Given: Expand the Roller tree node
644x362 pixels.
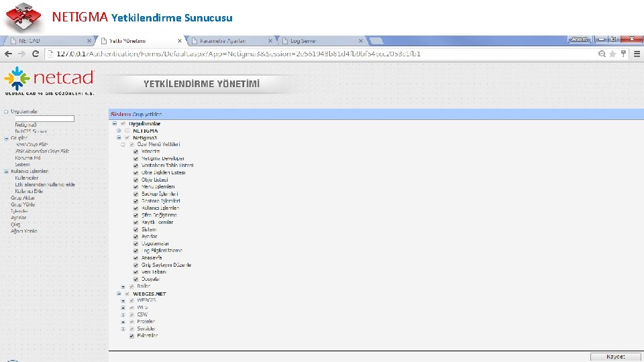Looking at the screenshot, I should pos(123,286).
